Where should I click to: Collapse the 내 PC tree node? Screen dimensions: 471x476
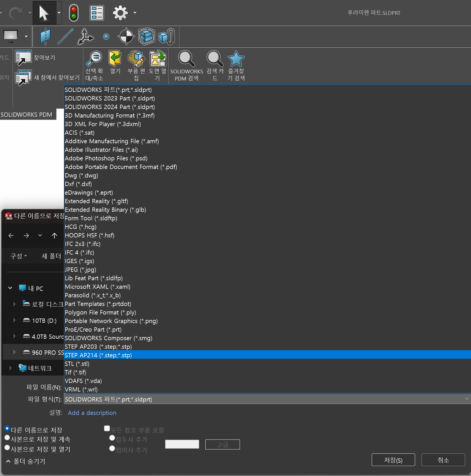(10, 288)
